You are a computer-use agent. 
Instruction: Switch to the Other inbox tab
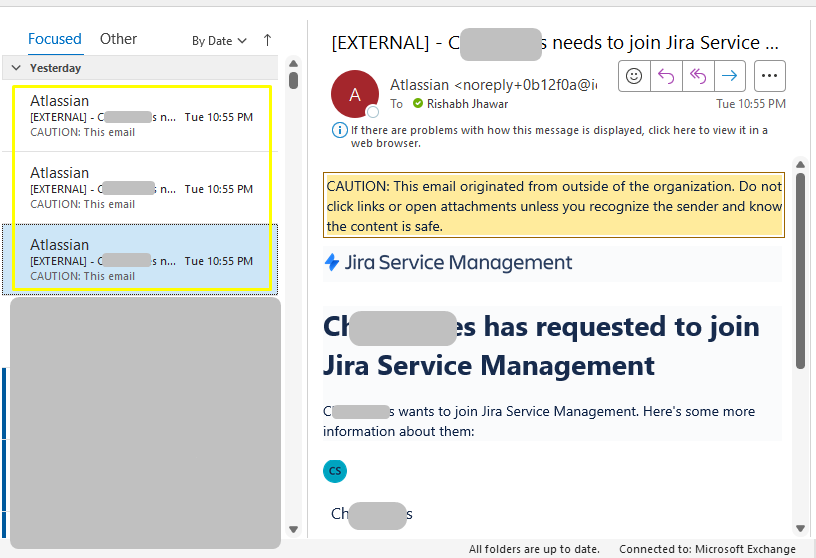(118, 39)
